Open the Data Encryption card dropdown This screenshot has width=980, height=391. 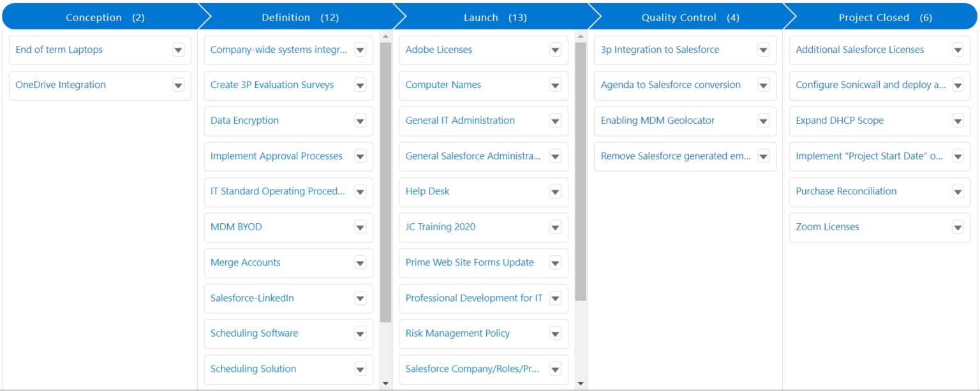coord(360,121)
